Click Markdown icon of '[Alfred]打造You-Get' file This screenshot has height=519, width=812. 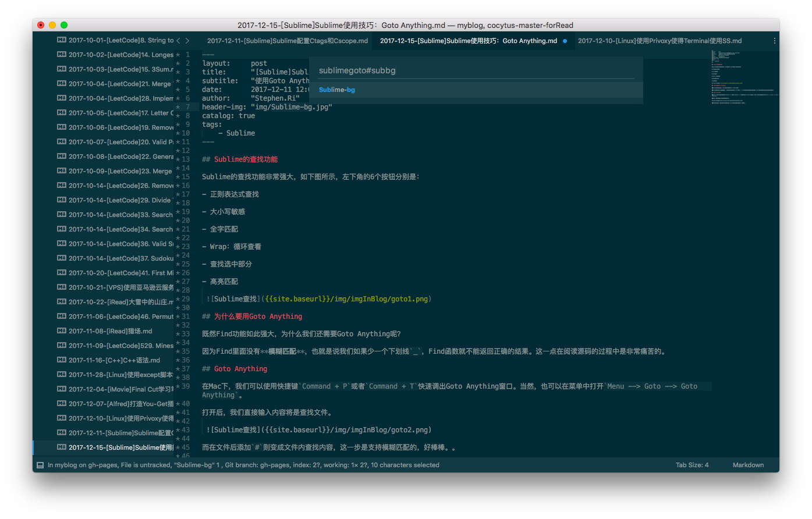[61, 404]
